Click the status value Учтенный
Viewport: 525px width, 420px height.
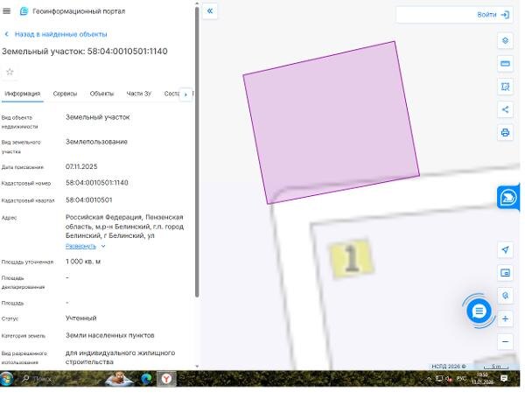81,318
